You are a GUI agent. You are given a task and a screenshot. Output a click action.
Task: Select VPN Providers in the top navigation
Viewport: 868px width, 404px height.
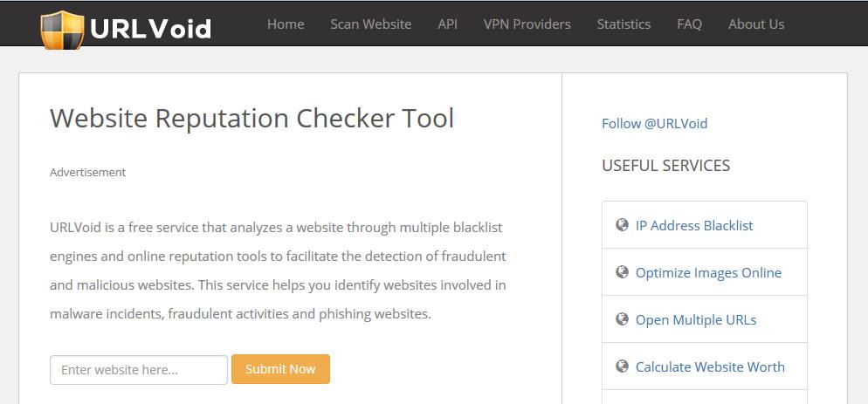pyautogui.click(x=527, y=24)
